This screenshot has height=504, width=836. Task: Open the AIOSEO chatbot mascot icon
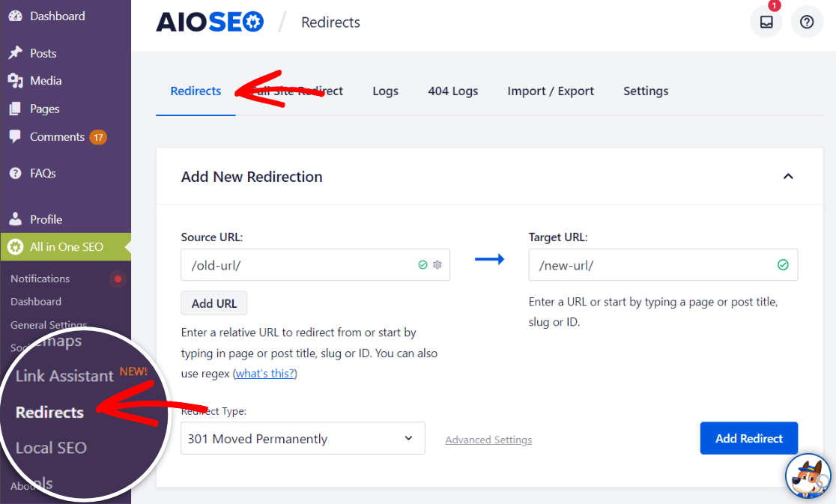(808, 476)
